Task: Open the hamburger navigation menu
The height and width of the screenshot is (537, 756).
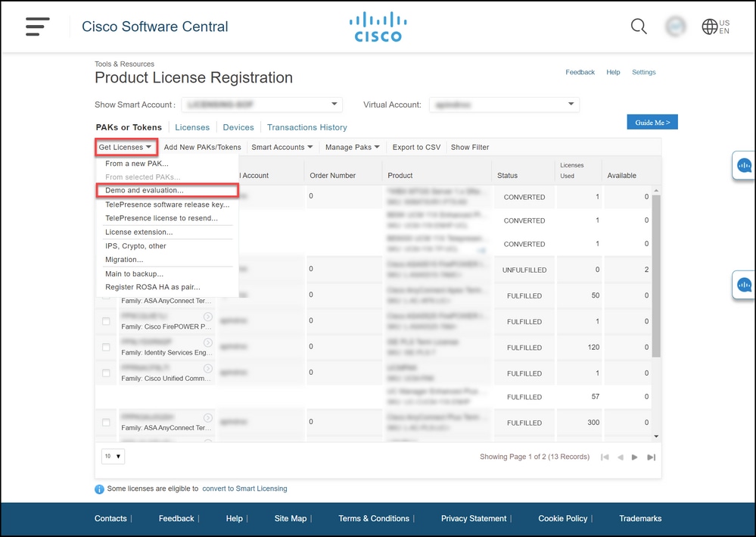Action: coord(38,27)
